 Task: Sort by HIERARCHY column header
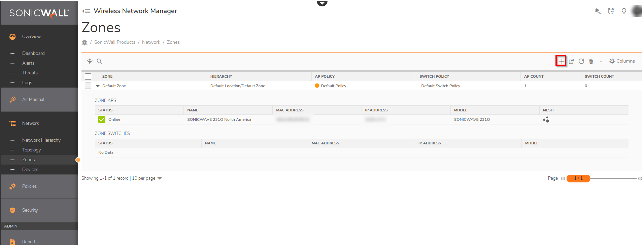click(221, 76)
